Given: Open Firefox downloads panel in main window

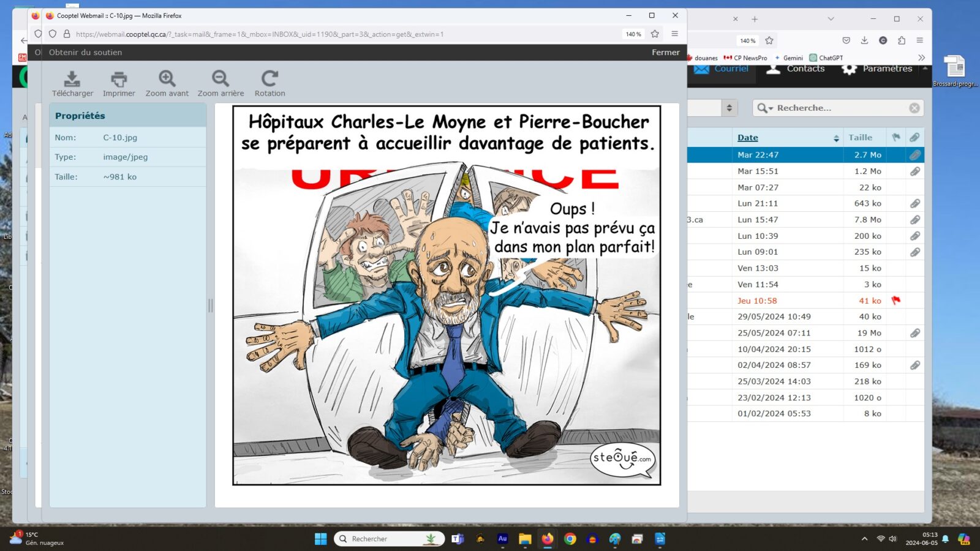Looking at the screenshot, I should tap(864, 40).
